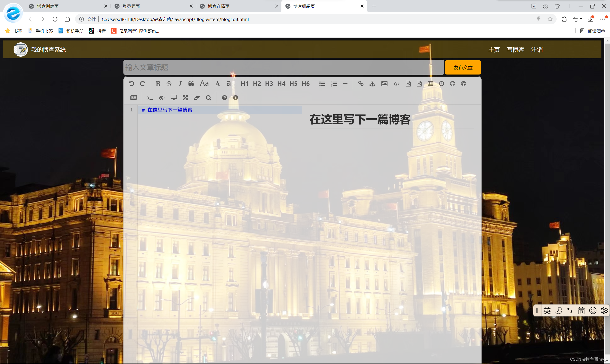Insert an H6 heading
This screenshot has width=610, height=364.
pyautogui.click(x=306, y=84)
